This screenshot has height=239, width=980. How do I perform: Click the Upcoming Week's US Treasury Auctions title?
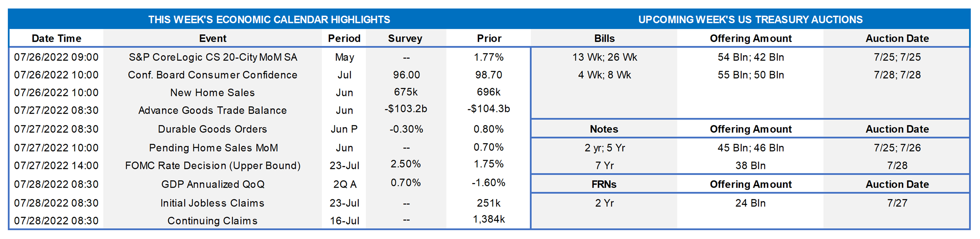pyautogui.click(x=750, y=20)
